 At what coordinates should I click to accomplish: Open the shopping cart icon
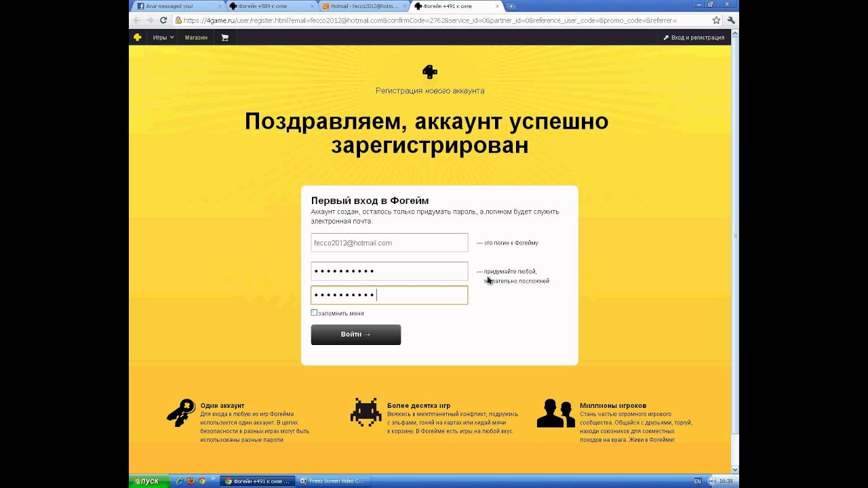(x=224, y=37)
